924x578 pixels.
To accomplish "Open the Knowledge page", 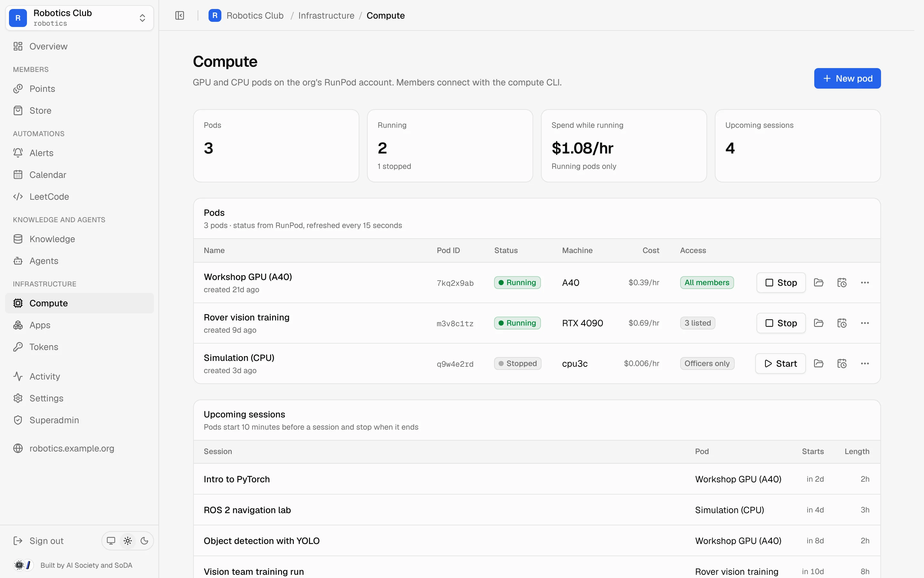I will (80, 239).
